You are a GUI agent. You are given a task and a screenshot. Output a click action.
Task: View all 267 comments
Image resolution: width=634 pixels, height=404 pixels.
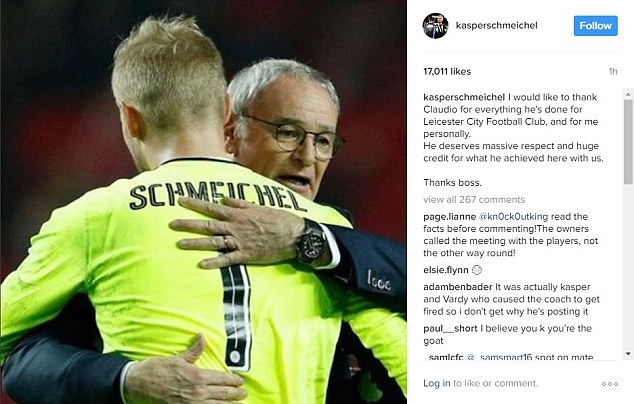(x=474, y=200)
